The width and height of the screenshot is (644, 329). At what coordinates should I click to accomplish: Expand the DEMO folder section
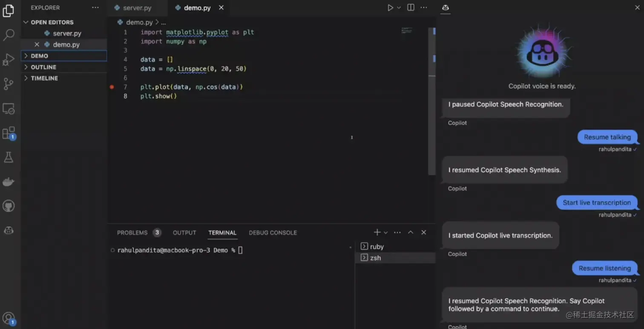click(x=64, y=56)
